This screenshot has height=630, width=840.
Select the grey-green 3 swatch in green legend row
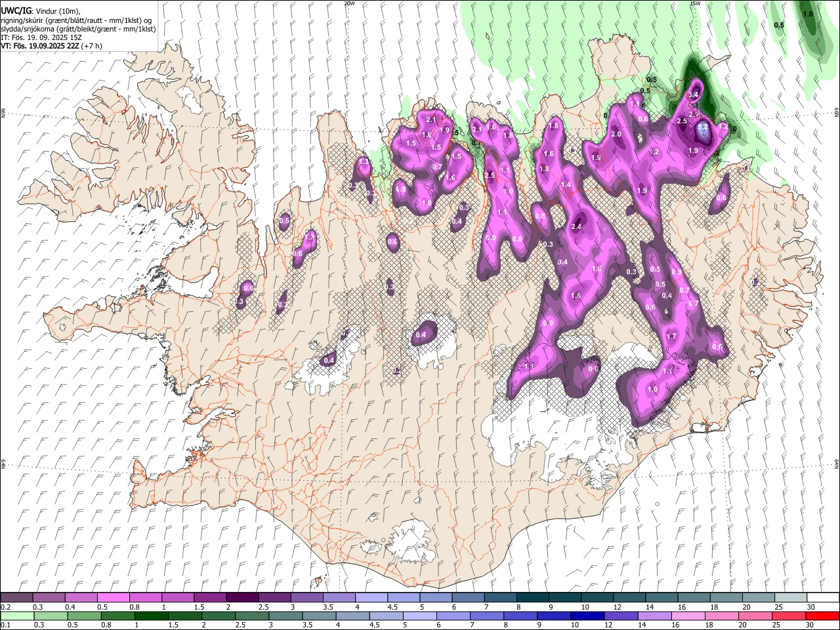[285, 616]
